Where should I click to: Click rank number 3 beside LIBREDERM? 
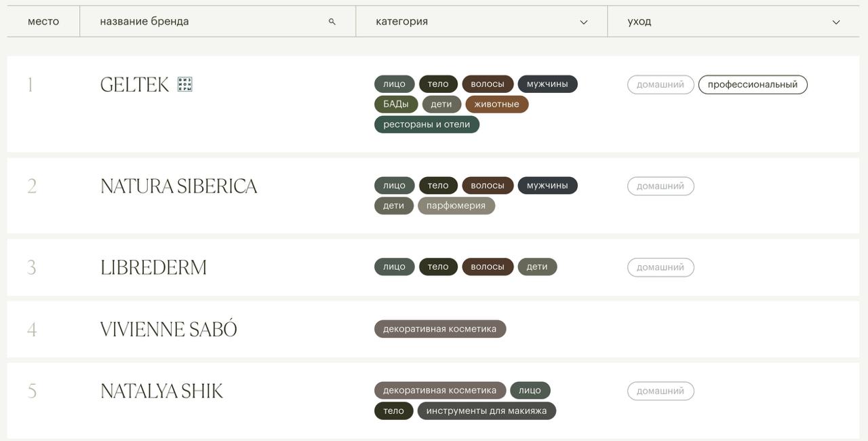click(31, 267)
